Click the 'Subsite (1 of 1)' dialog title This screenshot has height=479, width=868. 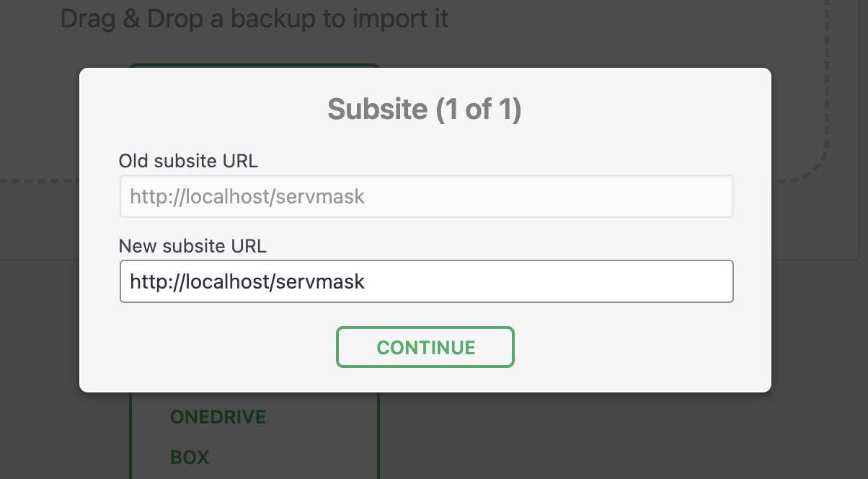click(x=425, y=110)
